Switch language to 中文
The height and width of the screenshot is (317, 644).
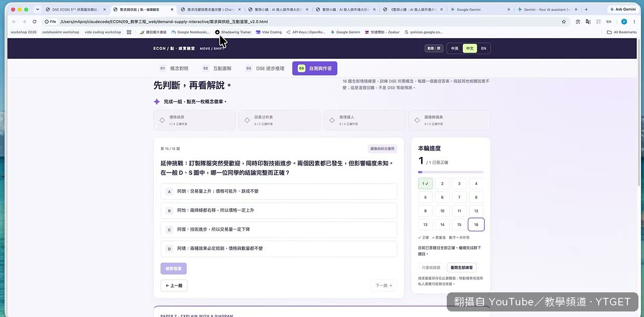469,48
